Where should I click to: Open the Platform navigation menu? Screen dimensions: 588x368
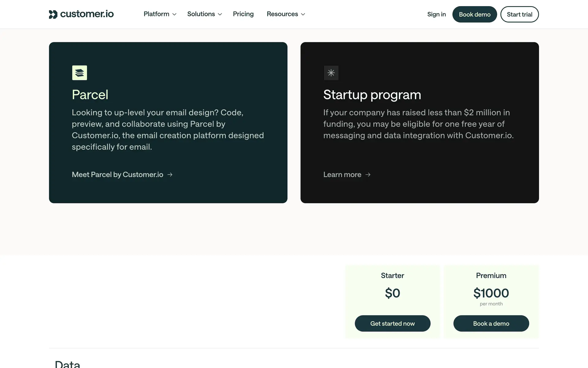[156, 14]
